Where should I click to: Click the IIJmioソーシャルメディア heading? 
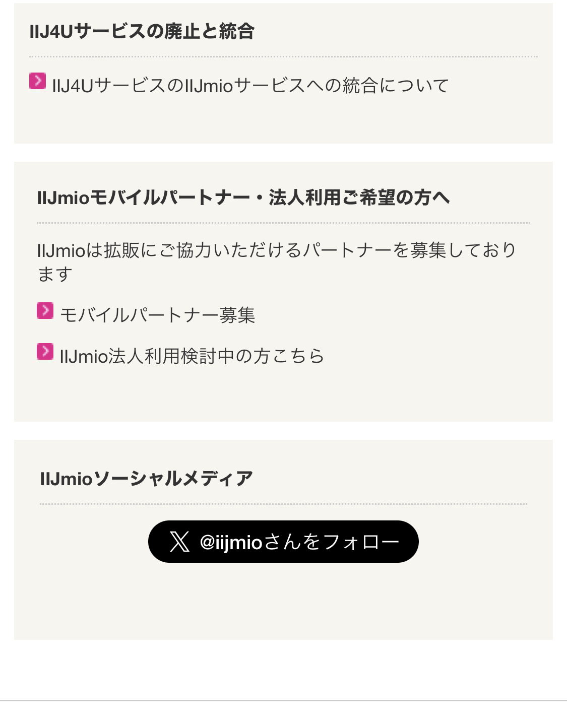[x=146, y=478]
